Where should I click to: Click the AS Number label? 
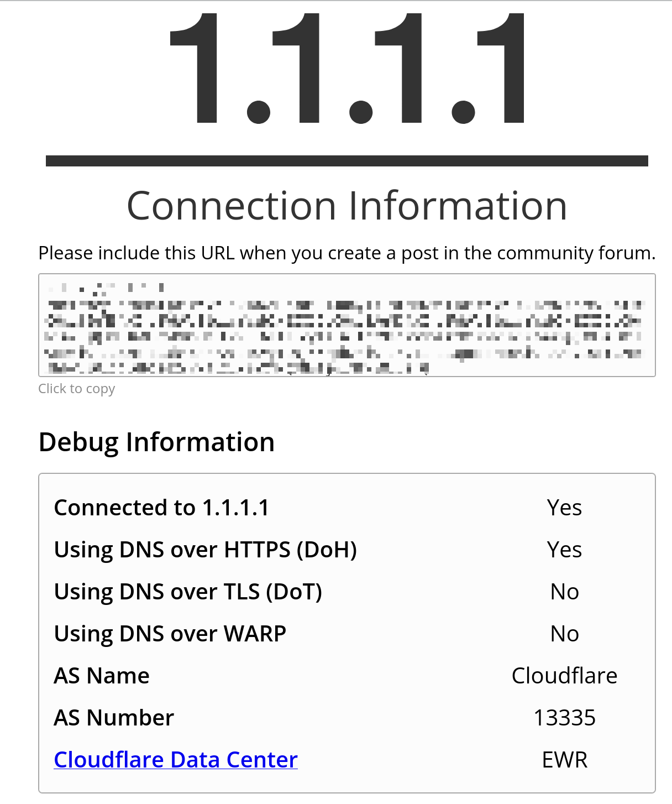(113, 717)
